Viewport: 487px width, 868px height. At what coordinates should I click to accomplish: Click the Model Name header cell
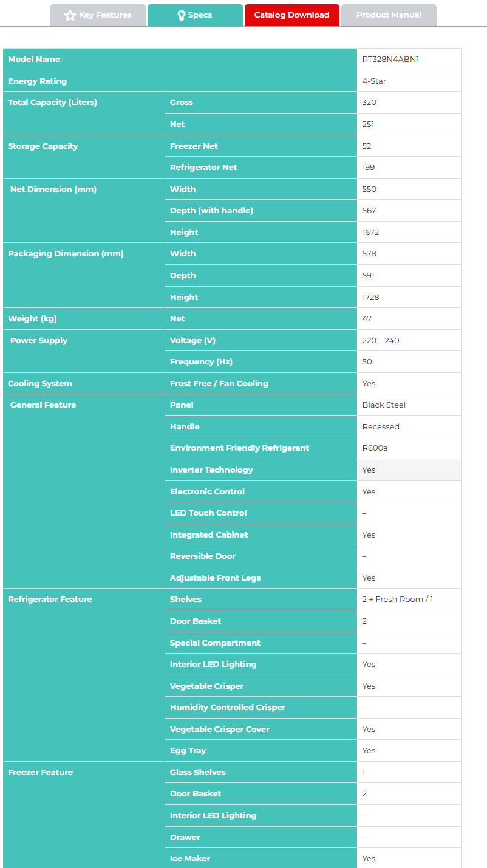tap(180, 60)
